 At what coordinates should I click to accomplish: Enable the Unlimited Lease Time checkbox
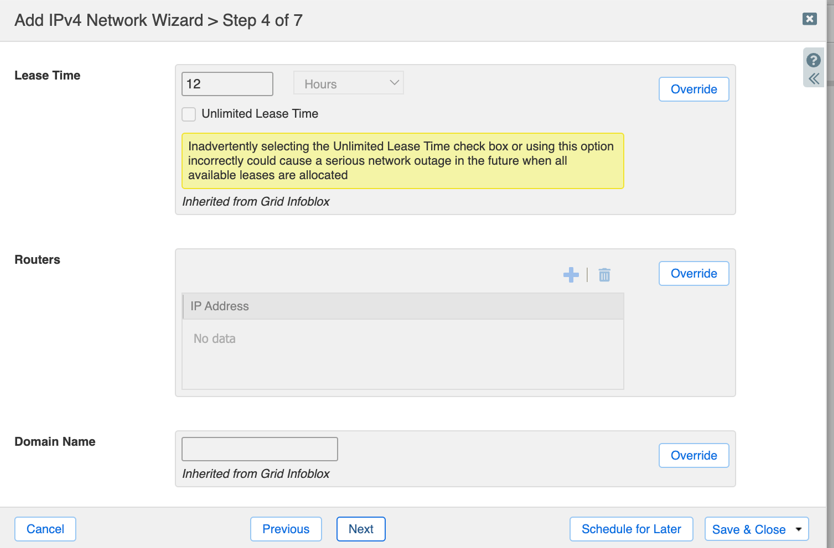pos(189,114)
